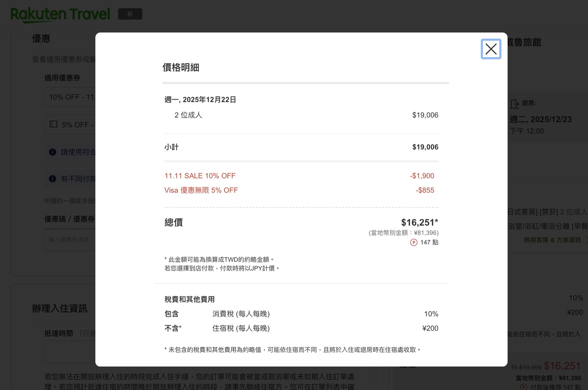The height and width of the screenshot is (390, 588).
Task: Select the 5% OFF coupon option
Action: coord(77,125)
